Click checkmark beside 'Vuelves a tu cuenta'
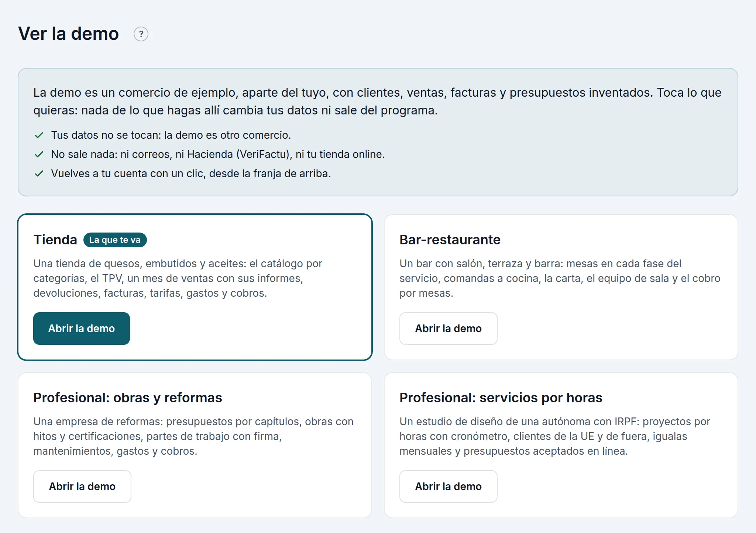The height and width of the screenshot is (533, 756). [x=39, y=173]
